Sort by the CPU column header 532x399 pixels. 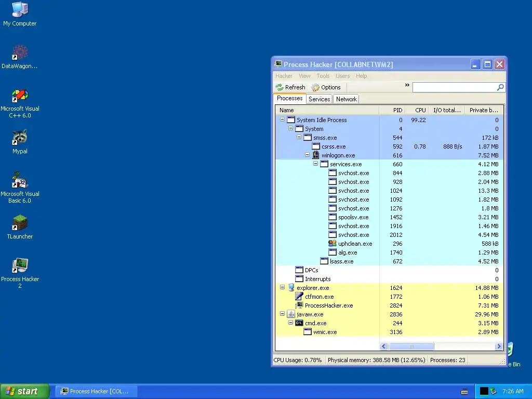(416, 110)
